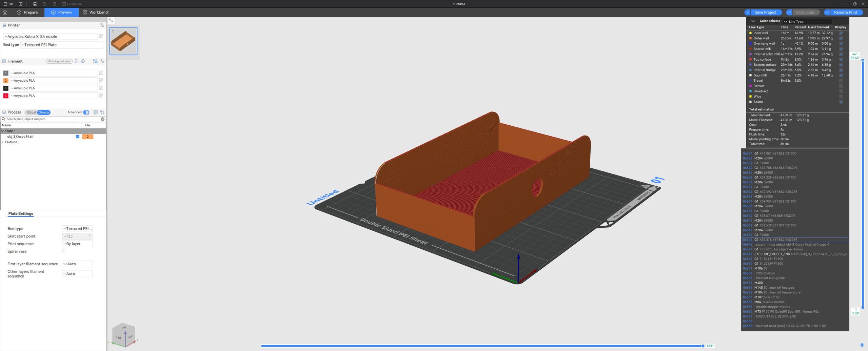Click the Save Project button

[x=765, y=12]
